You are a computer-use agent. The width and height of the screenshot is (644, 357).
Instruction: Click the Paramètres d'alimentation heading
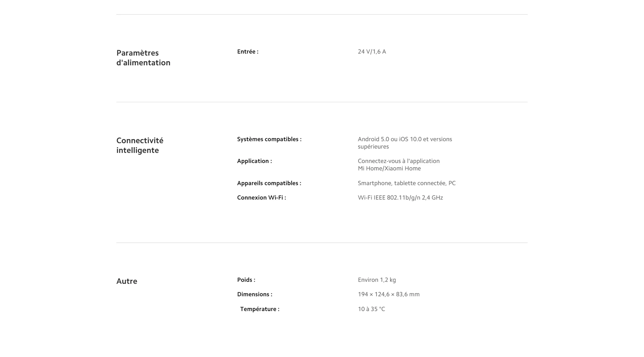(x=143, y=58)
